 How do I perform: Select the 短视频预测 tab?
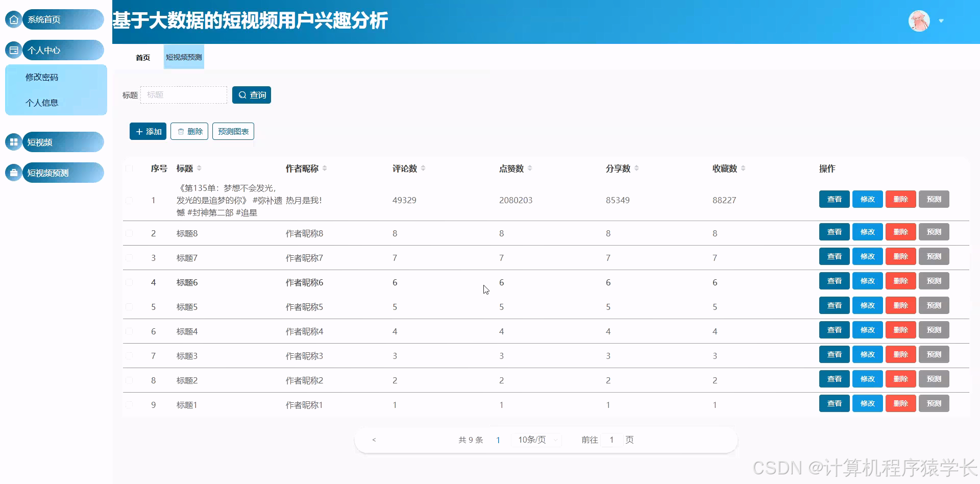tap(183, 57)
